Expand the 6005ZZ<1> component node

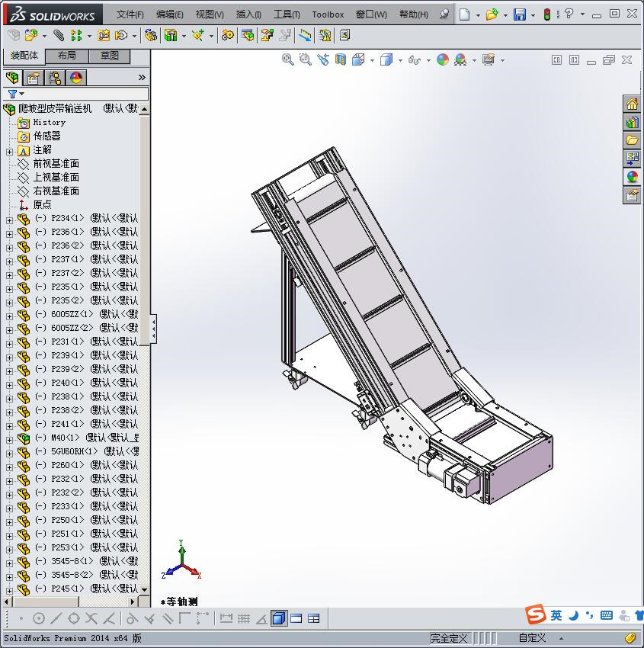9,316
